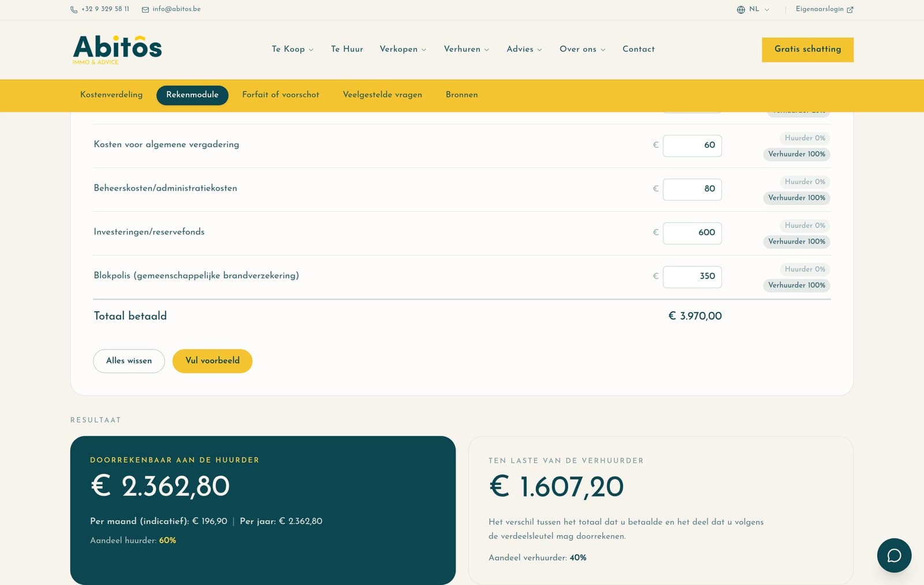The image size is (924, 585).
Task: Go to Forfait of voorschot tab
Action: point(281,95)
